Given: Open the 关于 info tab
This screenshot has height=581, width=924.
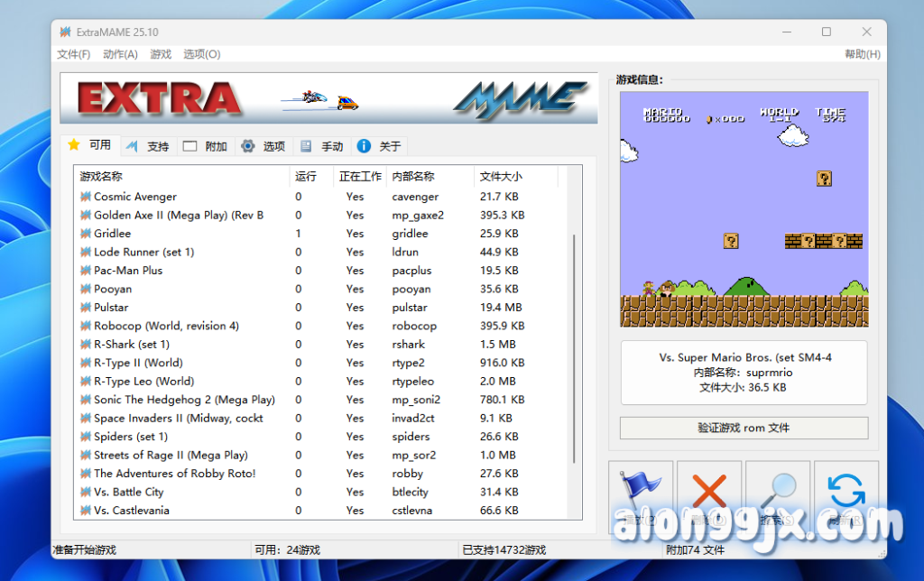Looking at the screenshot, I should 380,146.
